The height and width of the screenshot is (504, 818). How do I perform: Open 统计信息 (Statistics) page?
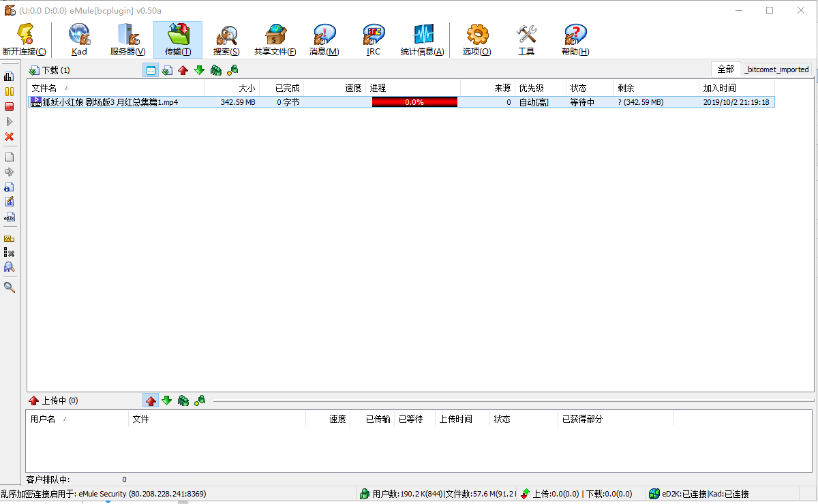422,40
